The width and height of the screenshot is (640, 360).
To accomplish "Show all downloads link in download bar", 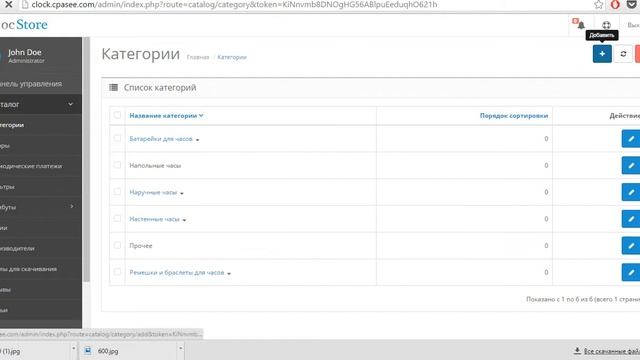I will pyautogui.click(x=611, y=351).
